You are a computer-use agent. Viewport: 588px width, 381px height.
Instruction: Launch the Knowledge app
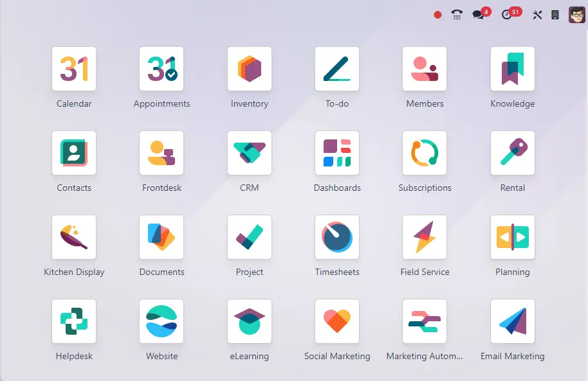512,69
